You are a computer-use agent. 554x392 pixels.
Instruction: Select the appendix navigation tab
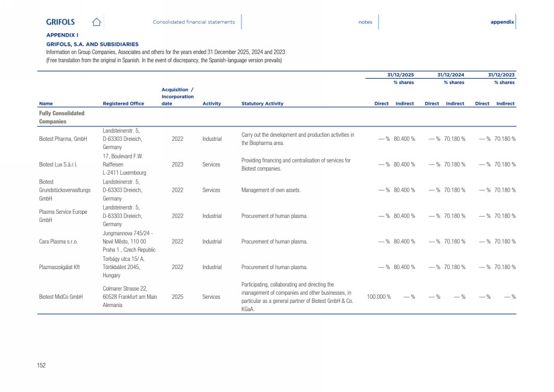click(x=502, y=22)
